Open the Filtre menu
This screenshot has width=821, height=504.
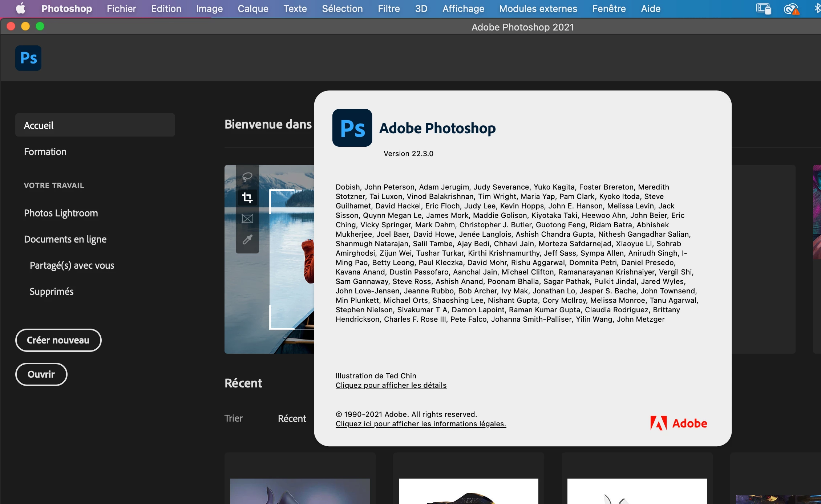point(389,8)
